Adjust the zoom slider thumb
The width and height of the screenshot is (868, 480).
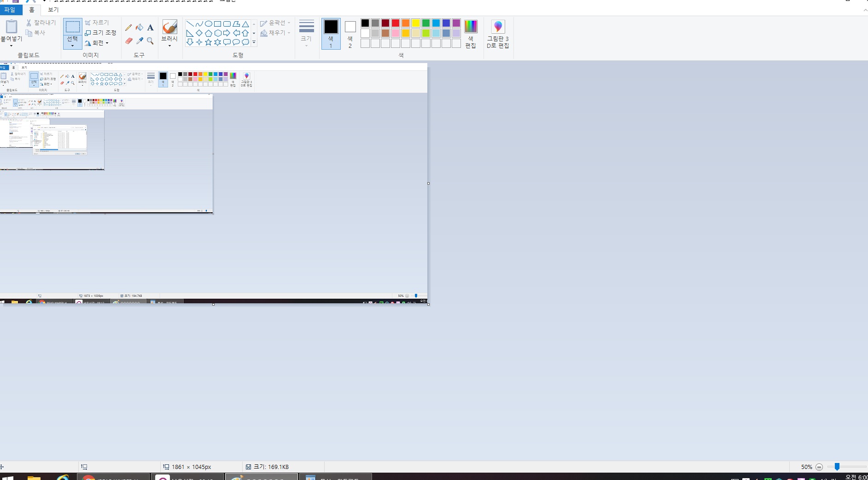tap(837, 467)
